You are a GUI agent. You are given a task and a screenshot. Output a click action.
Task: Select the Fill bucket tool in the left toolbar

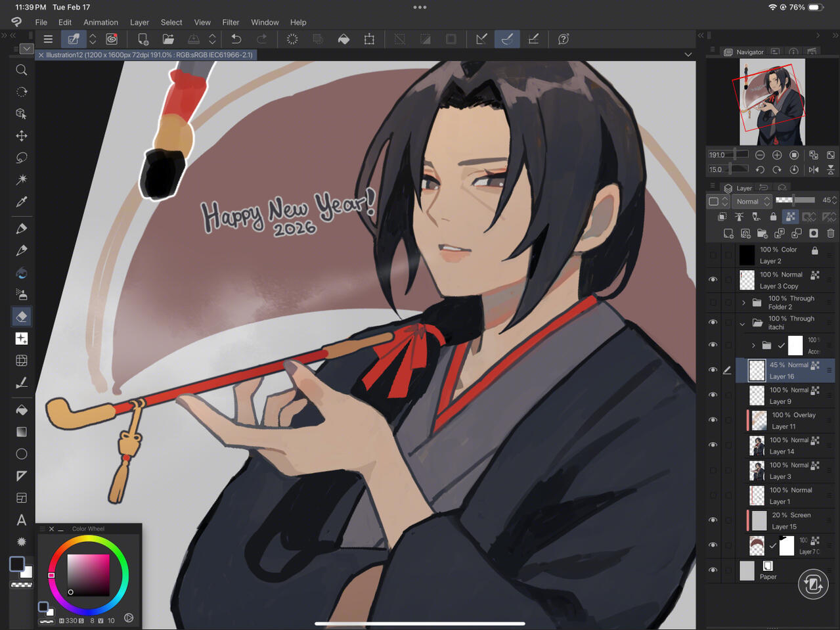(x=22, y=410)
